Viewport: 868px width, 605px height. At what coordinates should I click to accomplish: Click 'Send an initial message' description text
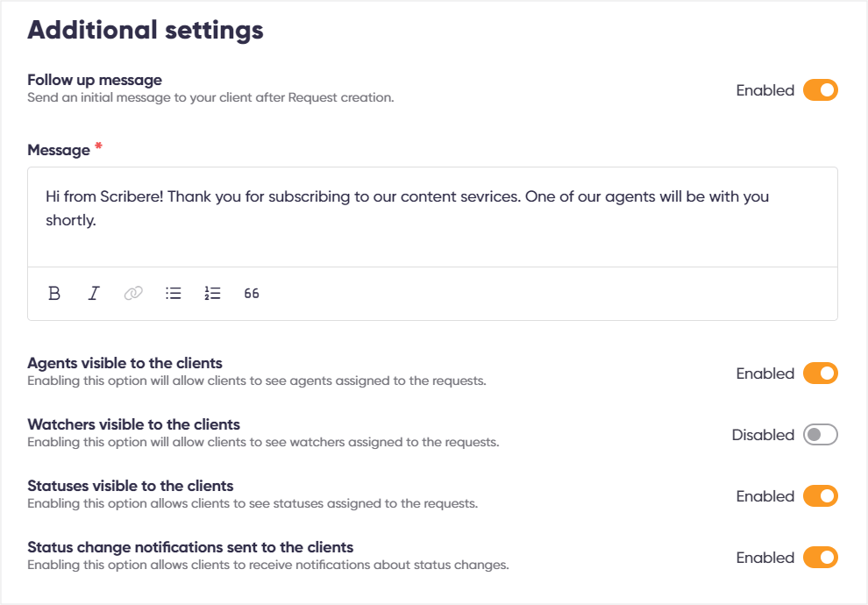(211, 97)
